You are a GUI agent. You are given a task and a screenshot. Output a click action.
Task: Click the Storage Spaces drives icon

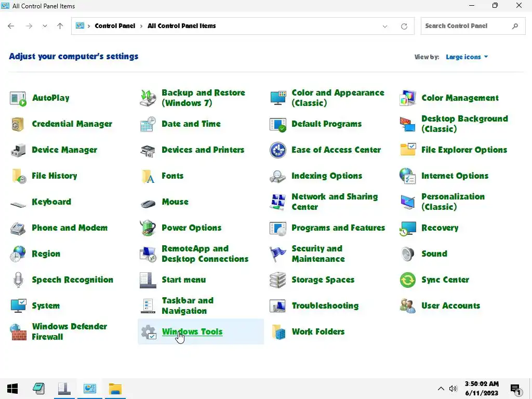[x=278, y=280]
